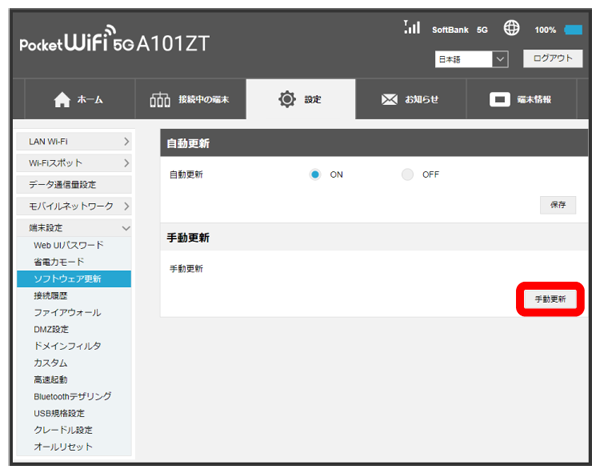The image size is (600, 473).
Task: Click the settings gear icon
Action: (x=288, y=100)
